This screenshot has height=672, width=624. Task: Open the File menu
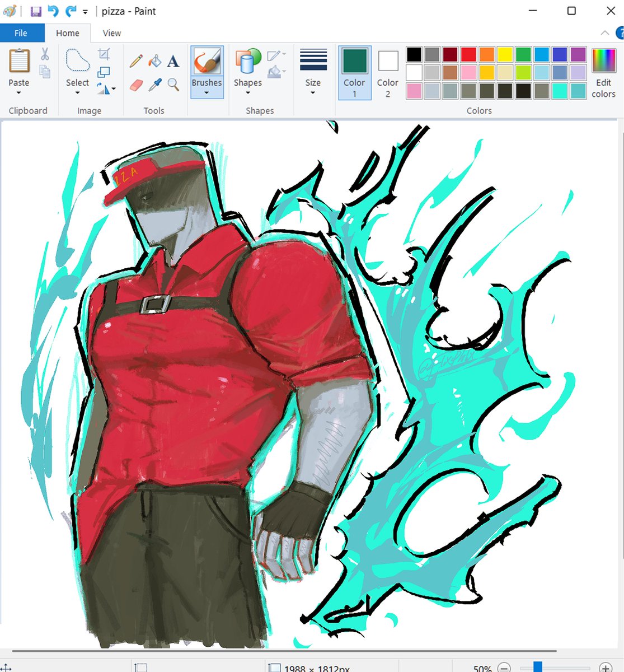tap(21, 33)
